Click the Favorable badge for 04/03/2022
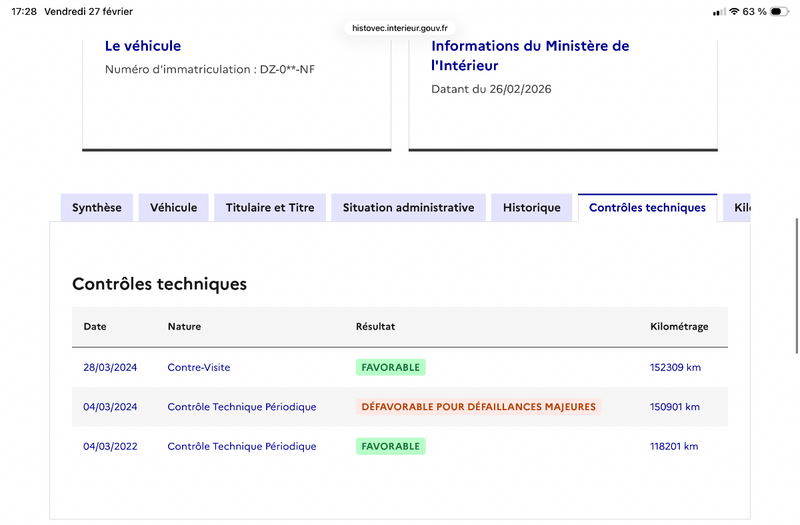Viewport: 800px width, 525px height. (x=390, y=446)
